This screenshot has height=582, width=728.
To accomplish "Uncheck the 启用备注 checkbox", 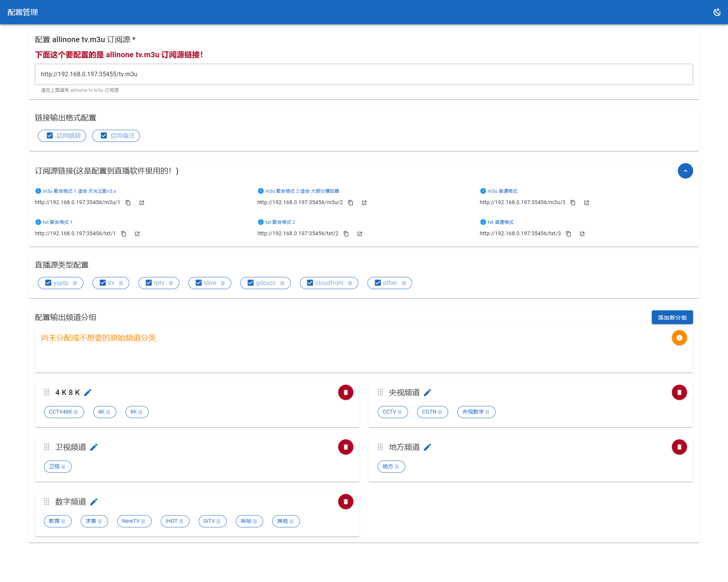I will (x=104, y=135).
